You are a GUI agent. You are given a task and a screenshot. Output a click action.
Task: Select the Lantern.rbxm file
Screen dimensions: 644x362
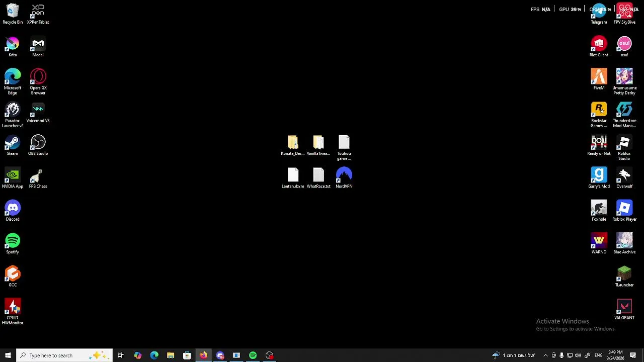click(293, 178)
